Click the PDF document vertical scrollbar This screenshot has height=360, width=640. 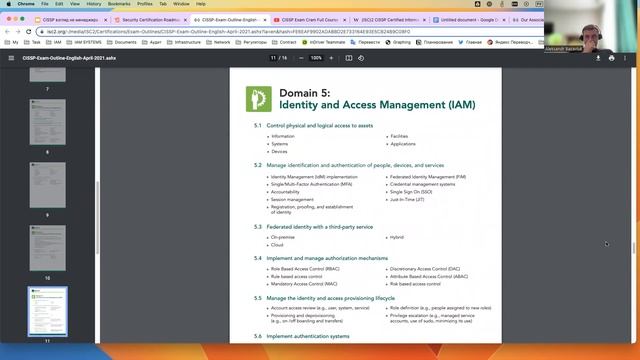(x=633, y=247)
